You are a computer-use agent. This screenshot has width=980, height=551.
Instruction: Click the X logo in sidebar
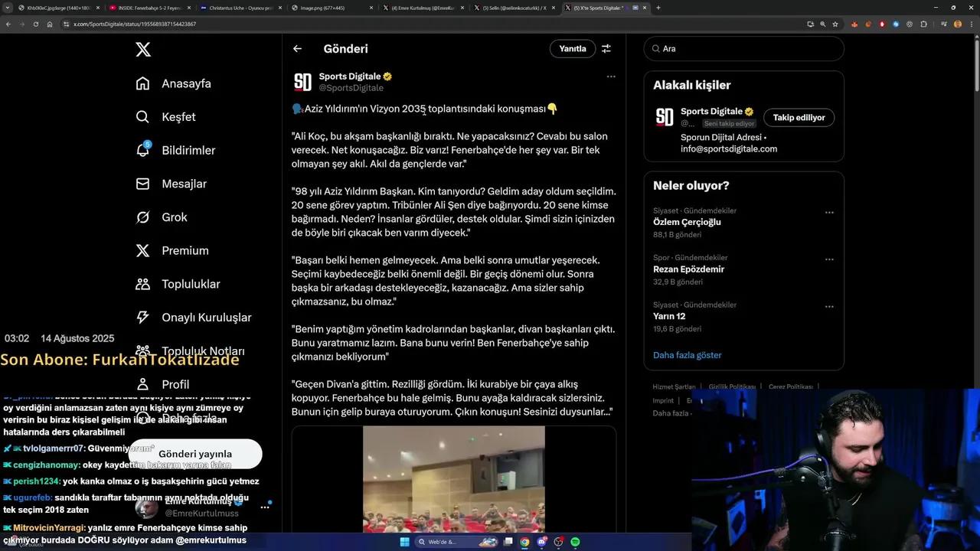[x=143, y=50]
